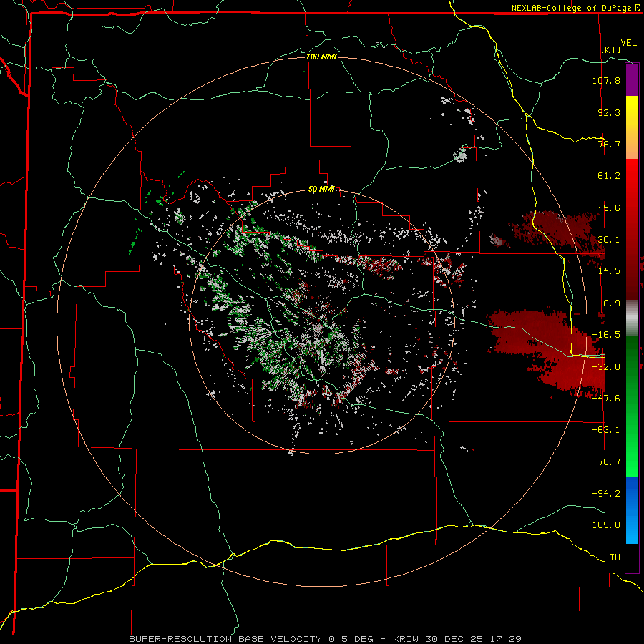Click the [KT] units label
This screenshot has height=644, width=644.
[x=611, y=49]
